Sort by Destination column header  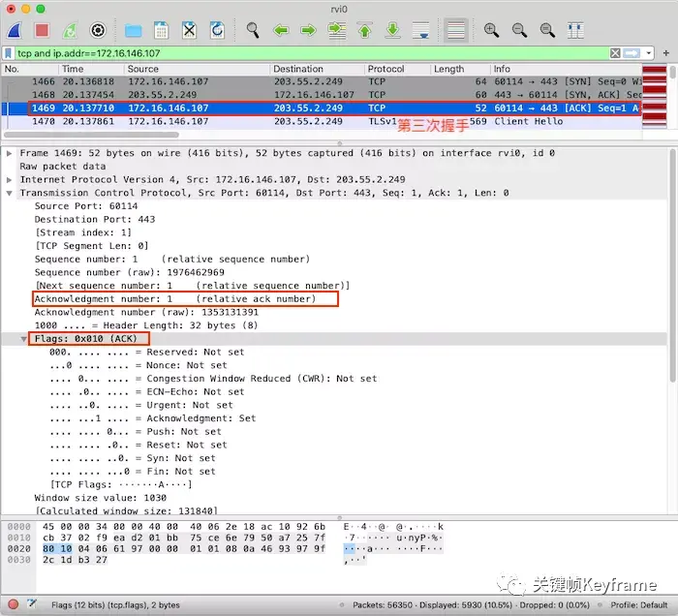[317, 69]
